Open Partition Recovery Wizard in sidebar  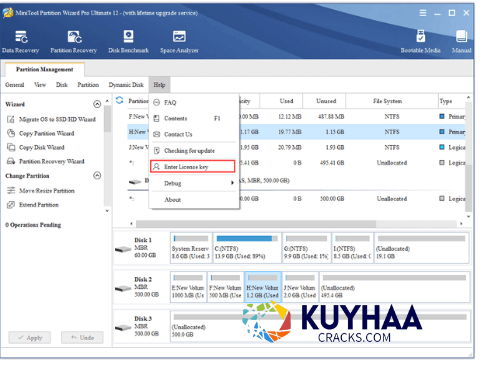click(46, 161)
